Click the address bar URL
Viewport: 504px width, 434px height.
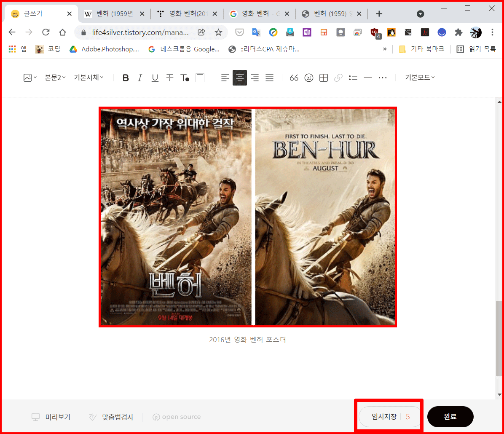tap(140, 32)
